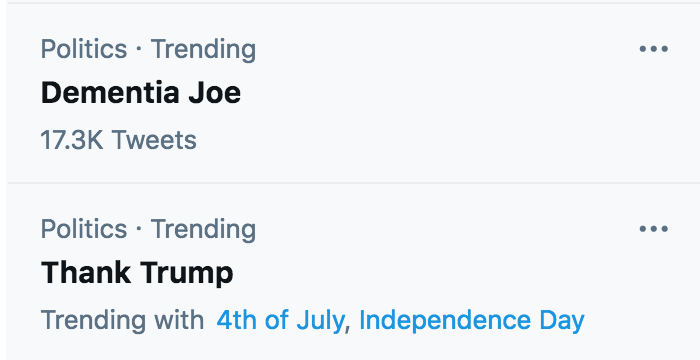The image size is (700, 360).
Task: Open more options for Dementia Joe trend
Action: click(654, 49)
